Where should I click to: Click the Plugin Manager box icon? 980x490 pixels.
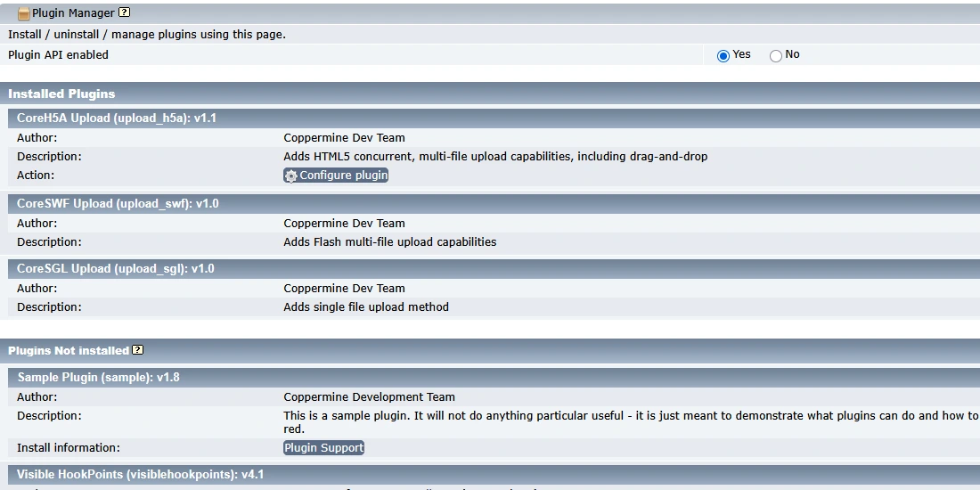pyautogui.click(x=24, y=13)
